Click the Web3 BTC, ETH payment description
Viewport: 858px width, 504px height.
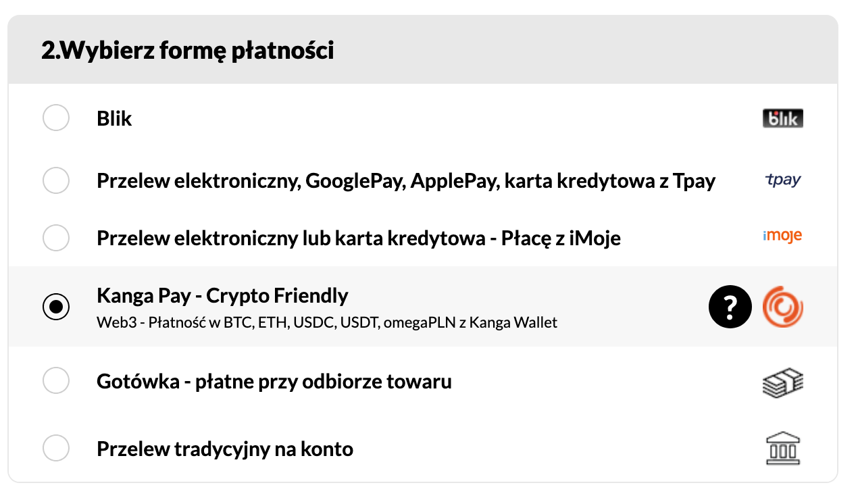point(327,322)
